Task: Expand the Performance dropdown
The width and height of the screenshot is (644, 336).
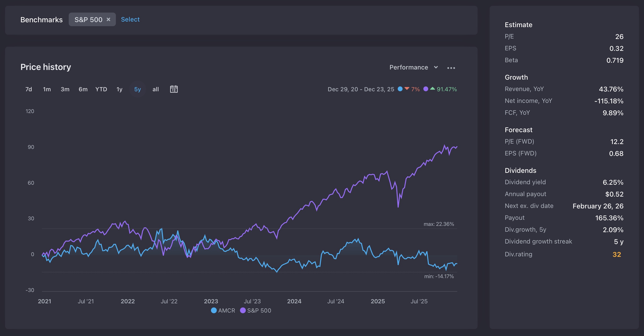Action: click(409, 67)
